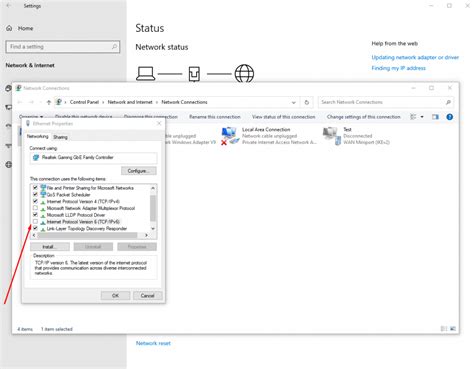Screen dimensions: 474x369
Task: Click the Properties button below items list
Action: point(137,247)
